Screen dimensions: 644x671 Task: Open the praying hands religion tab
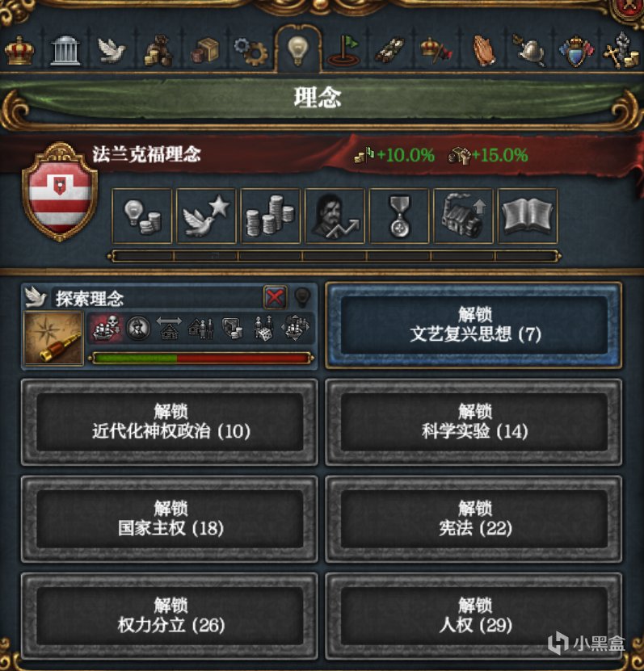click(484, 52)
